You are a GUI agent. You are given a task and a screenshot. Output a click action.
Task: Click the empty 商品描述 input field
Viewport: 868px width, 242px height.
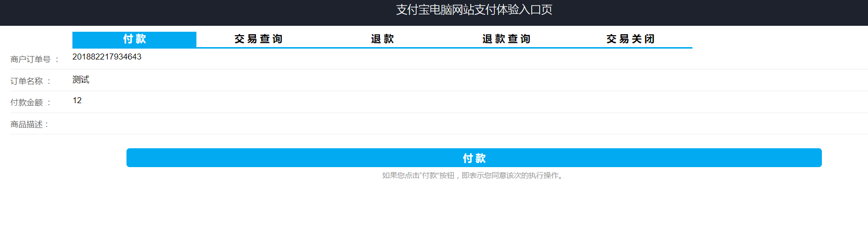(x=470, y=123)
